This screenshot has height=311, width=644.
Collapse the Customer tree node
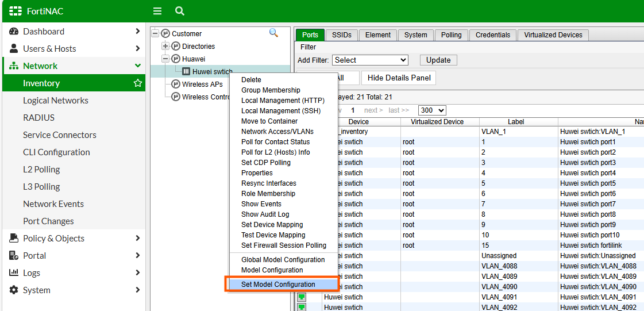pos(155,34)
